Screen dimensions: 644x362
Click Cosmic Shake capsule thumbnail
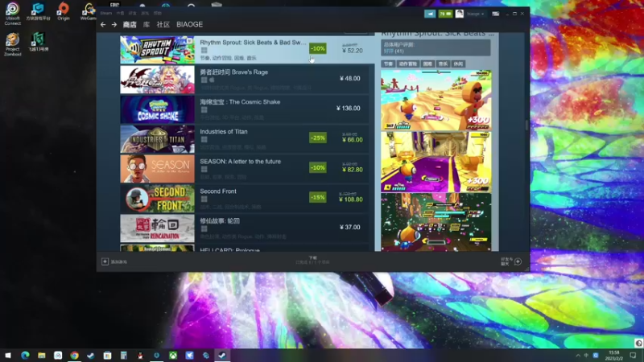click(157, 109)
